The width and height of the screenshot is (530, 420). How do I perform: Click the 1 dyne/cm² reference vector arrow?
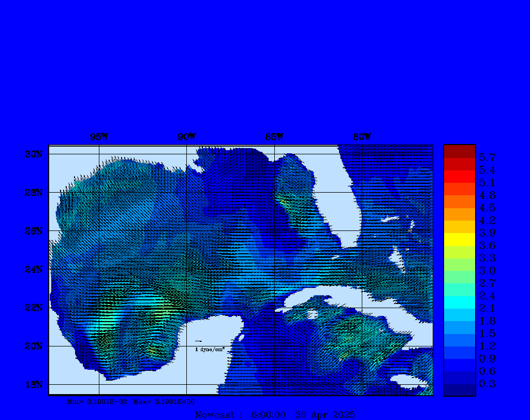tap(198, 341)
